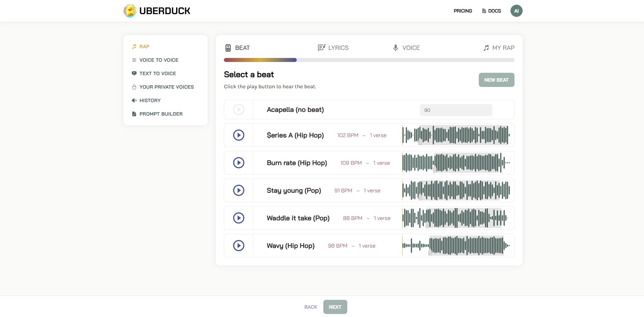Go to Voice to Voice

tap(159, 60)
